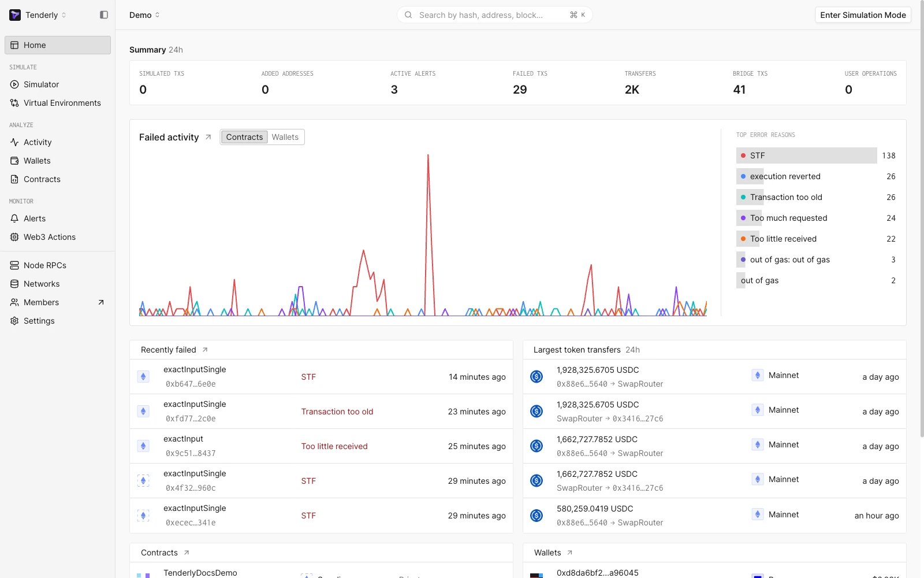
Task: Open transaction 0xecec…341e
Action: 321,516
